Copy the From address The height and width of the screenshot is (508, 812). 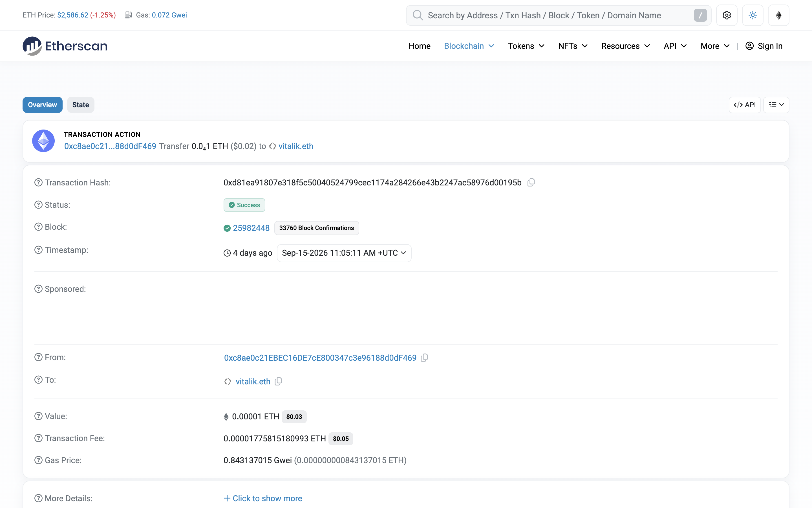click(424, 358)
